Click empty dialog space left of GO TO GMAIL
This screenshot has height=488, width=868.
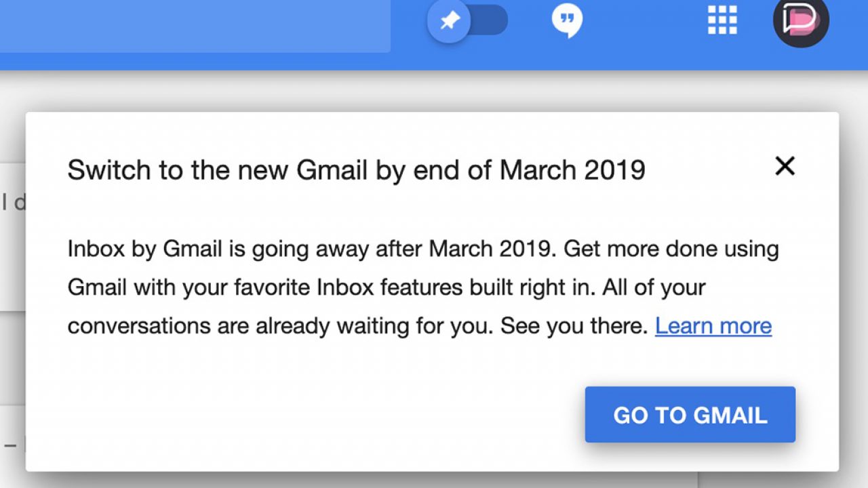pos(305,415)
